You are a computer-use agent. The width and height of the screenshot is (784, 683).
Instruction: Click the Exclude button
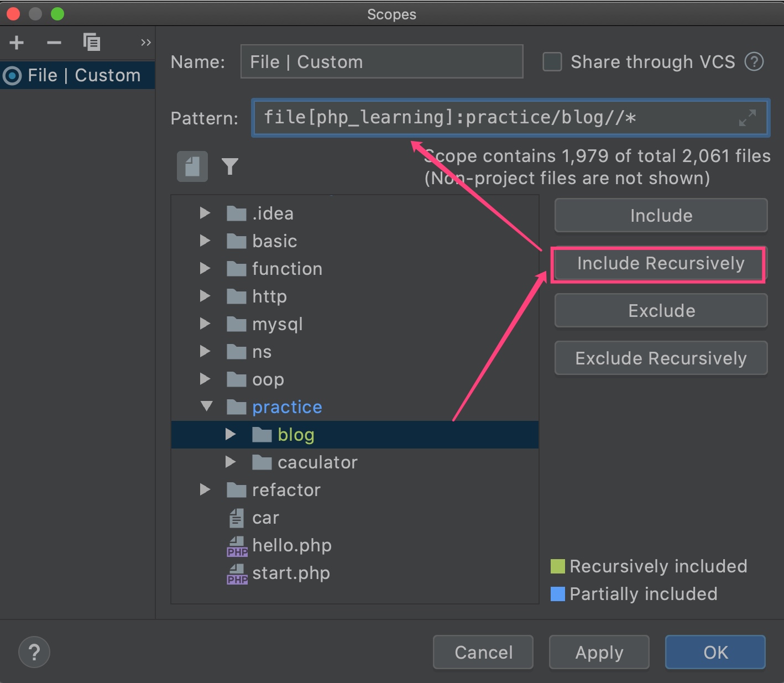click(x=661, y=310)
